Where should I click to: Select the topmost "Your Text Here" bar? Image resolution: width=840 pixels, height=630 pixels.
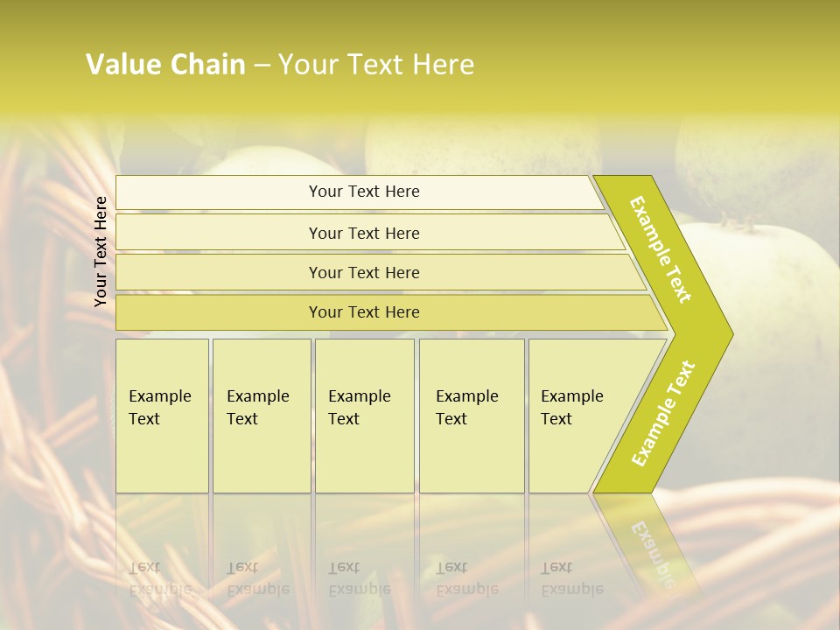pyautogui.click(x=363, y=192)
